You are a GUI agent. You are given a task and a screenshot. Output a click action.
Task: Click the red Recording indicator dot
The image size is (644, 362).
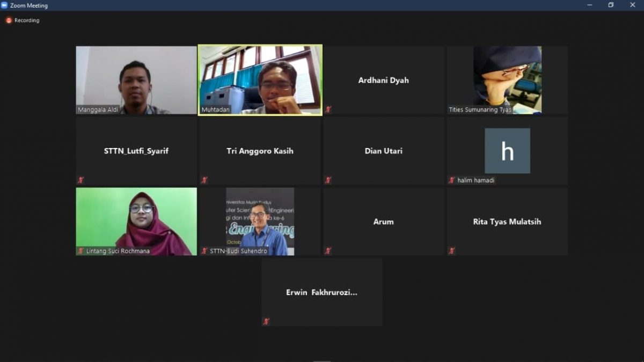[9, 20]
